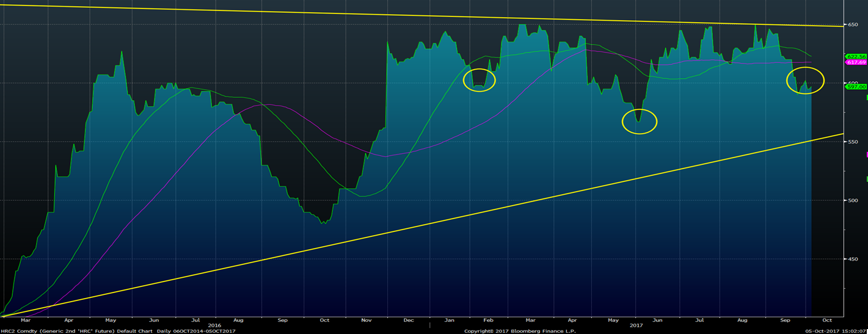Select the 2016 year label on time axis
This screenshot has height=334, width=868.
click(214, 325)
